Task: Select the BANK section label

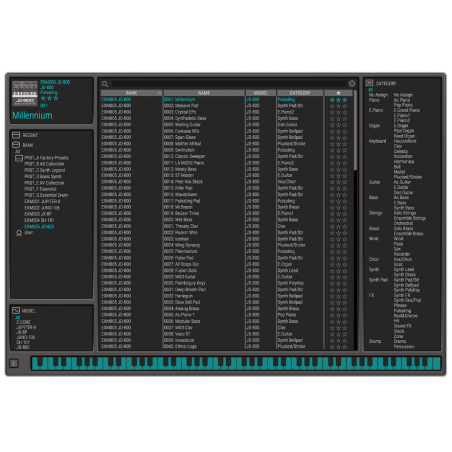Action: 28,145
